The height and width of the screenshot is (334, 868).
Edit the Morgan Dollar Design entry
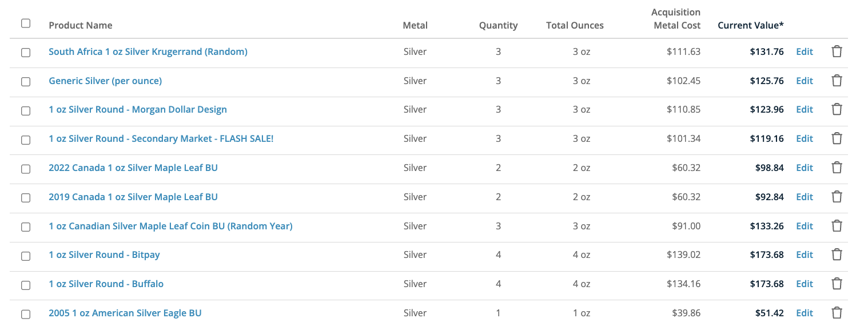(804, 109)
